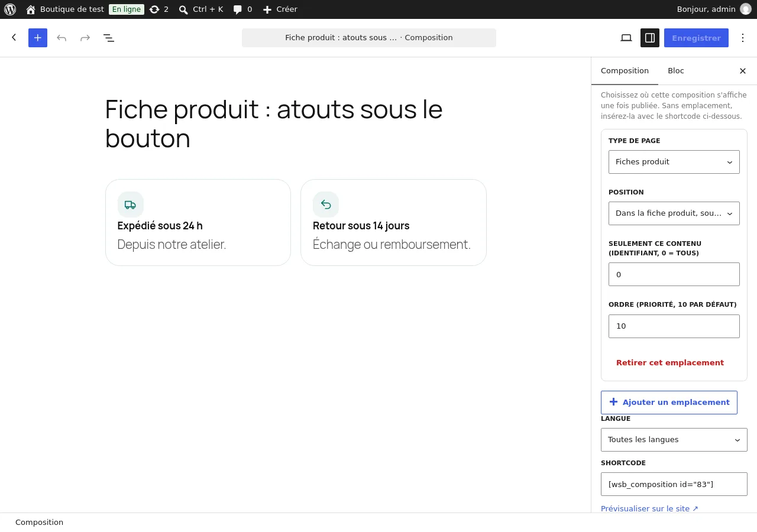Go back with the left chevron

14,38
